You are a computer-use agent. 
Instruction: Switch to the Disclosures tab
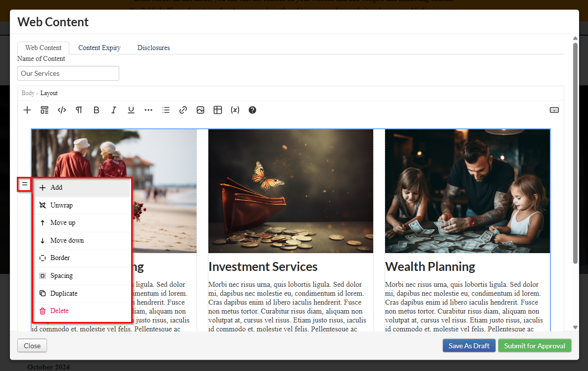[x=154, y=48]
